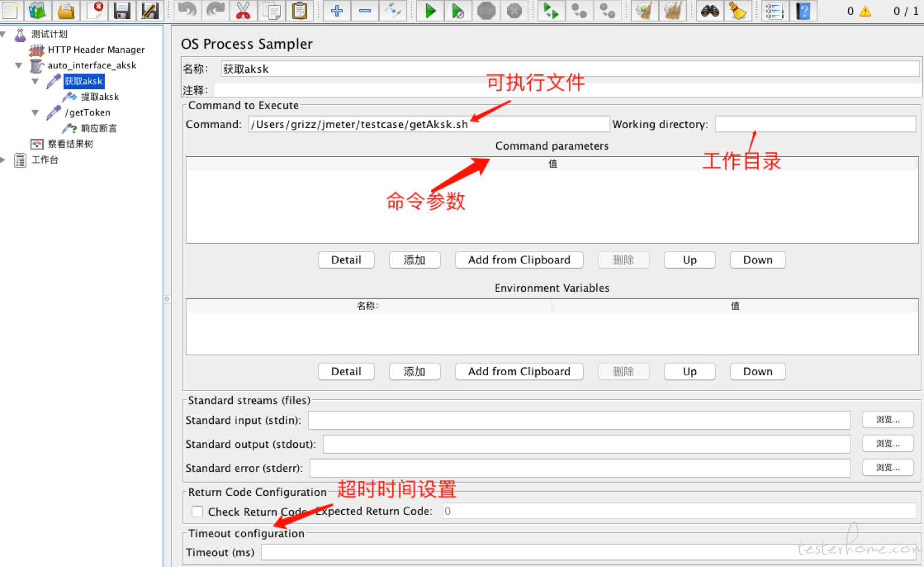Click the Working directory input field
Image resolution: width=924 pixels, height=567 pixels.
pos(816,124)
